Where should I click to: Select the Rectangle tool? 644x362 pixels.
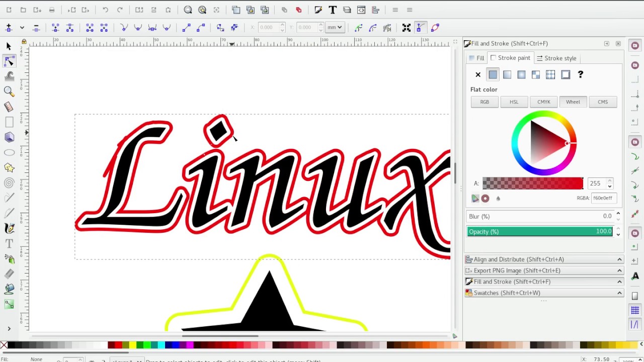pyautogui.click(x=9, y=122)
